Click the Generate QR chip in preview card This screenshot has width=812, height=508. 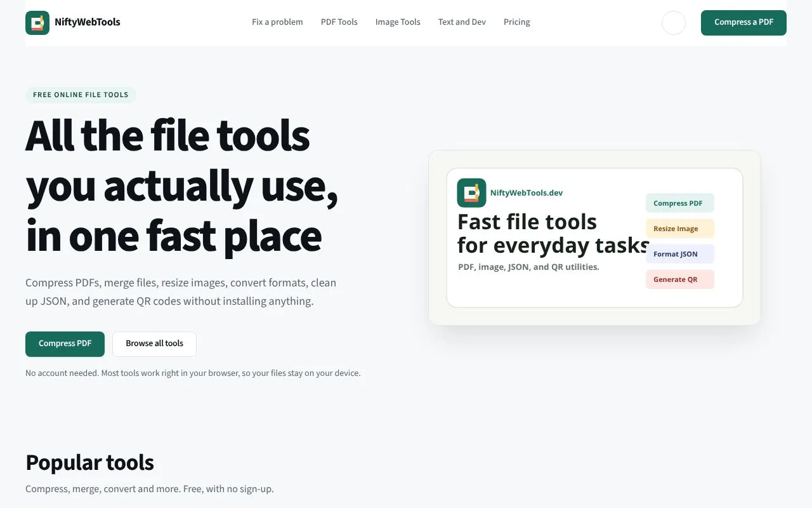point(680,279)
